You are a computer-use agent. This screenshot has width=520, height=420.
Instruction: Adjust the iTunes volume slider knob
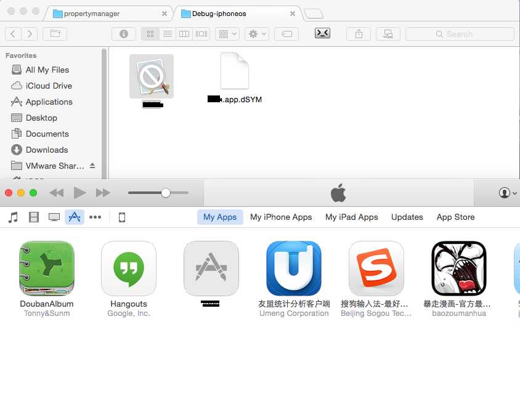pos(166,193)
